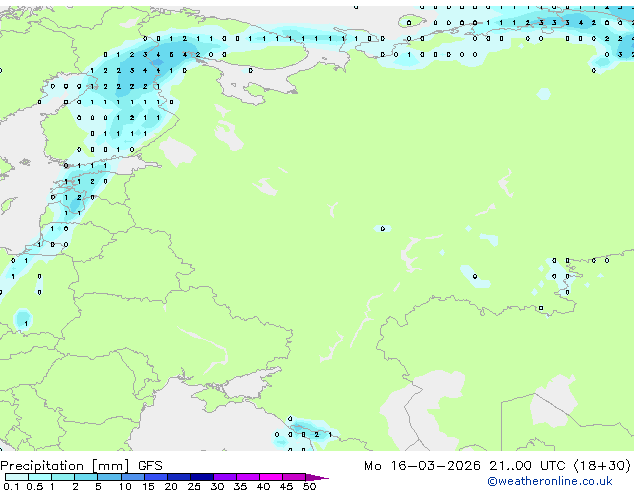Click the above-50 mm legend arrow tip
The width and height of the screenshot is (634, 490).
pyautogui.click(x=317, y=477)
